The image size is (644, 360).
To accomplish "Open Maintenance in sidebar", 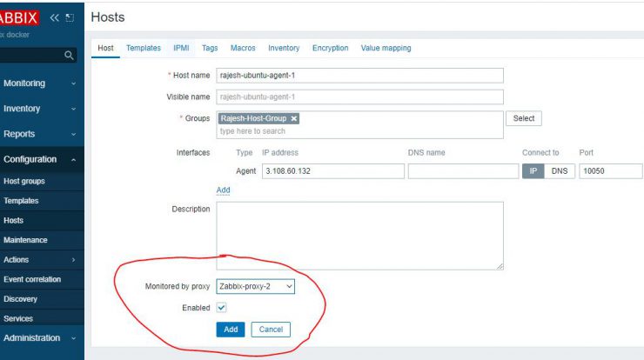I will [x=25, y=240].
